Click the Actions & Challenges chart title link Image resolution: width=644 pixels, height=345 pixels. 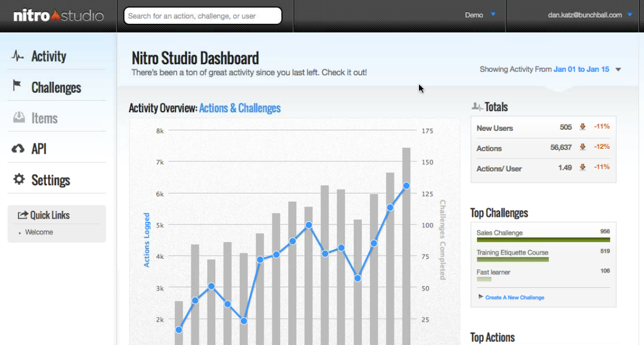[x=240, y=108]
